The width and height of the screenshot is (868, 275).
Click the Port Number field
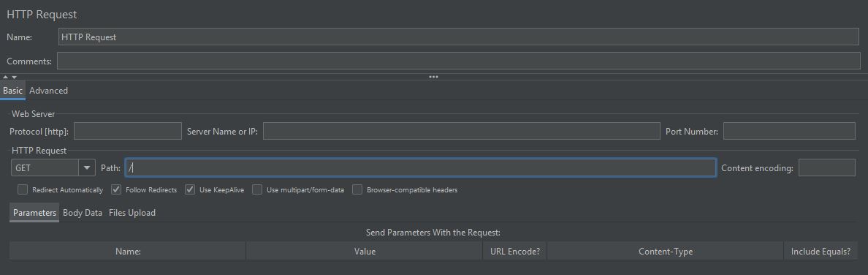[789, 131]
